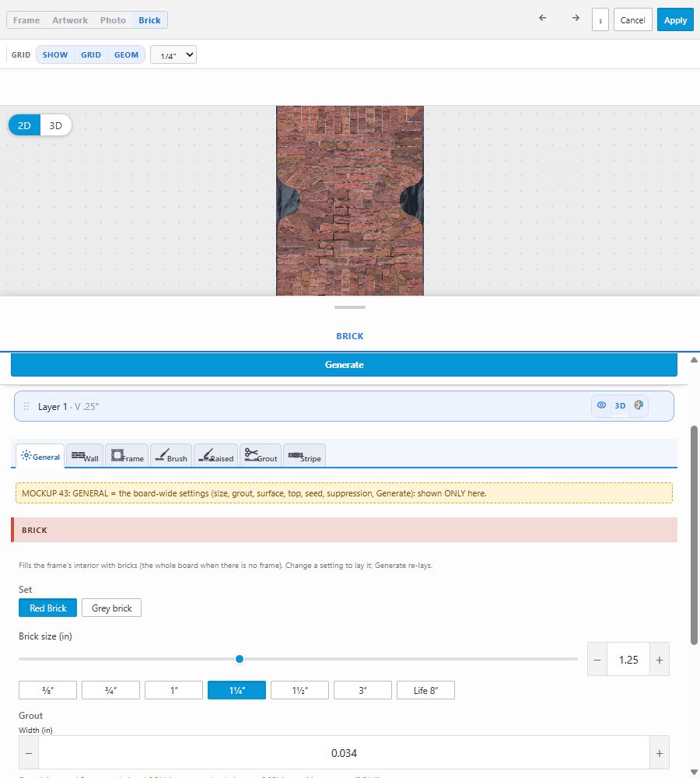Switch to the Artwork top tab
This screenshot has height=778, width=700.
pos(70,20)
